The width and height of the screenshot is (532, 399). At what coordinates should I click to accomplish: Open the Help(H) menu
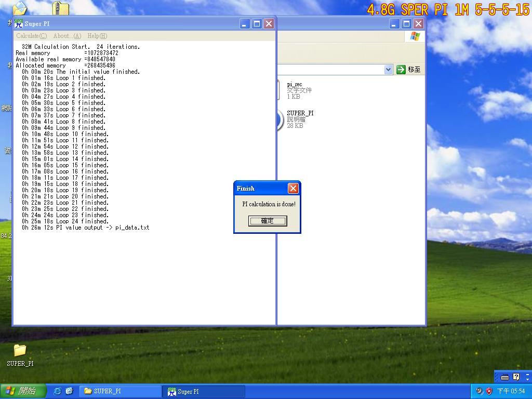click(x=97, y=36)
